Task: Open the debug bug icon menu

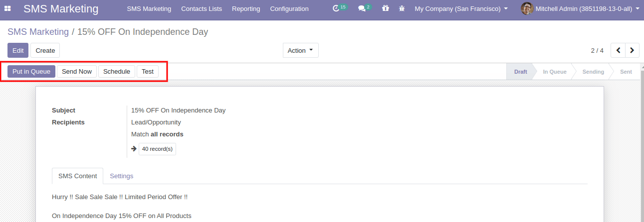Action: (402, 8)
